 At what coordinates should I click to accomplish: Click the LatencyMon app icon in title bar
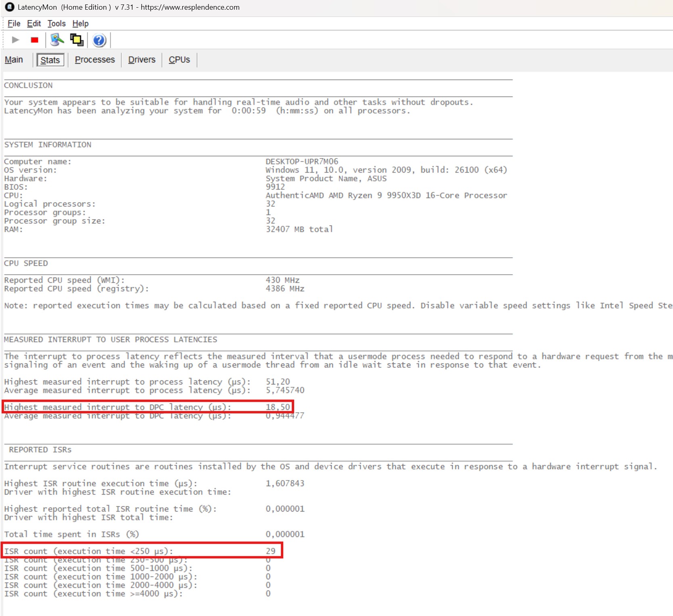coord(10,7)
